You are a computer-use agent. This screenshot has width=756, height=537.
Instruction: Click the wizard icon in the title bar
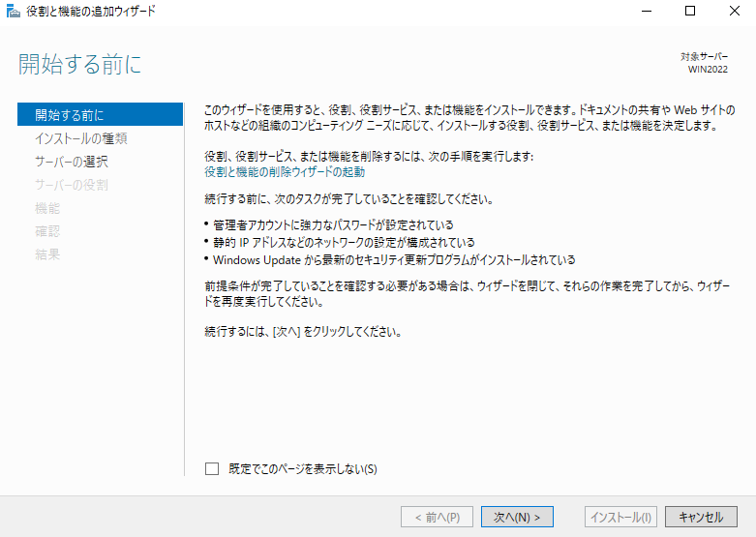(x=13, y=12)
